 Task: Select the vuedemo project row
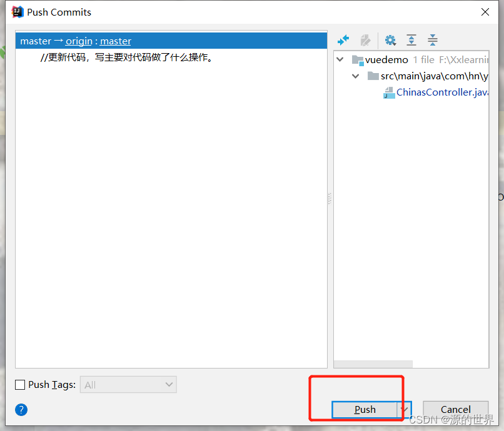click(411, 60)
